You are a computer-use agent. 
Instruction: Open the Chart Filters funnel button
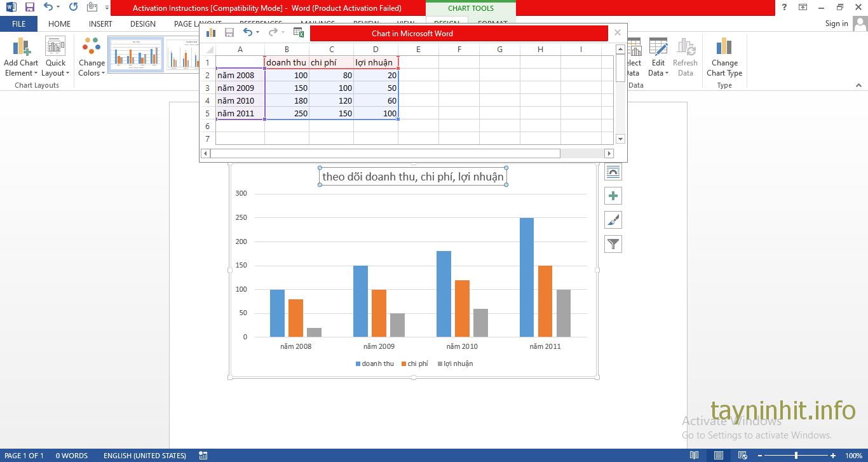613,244
